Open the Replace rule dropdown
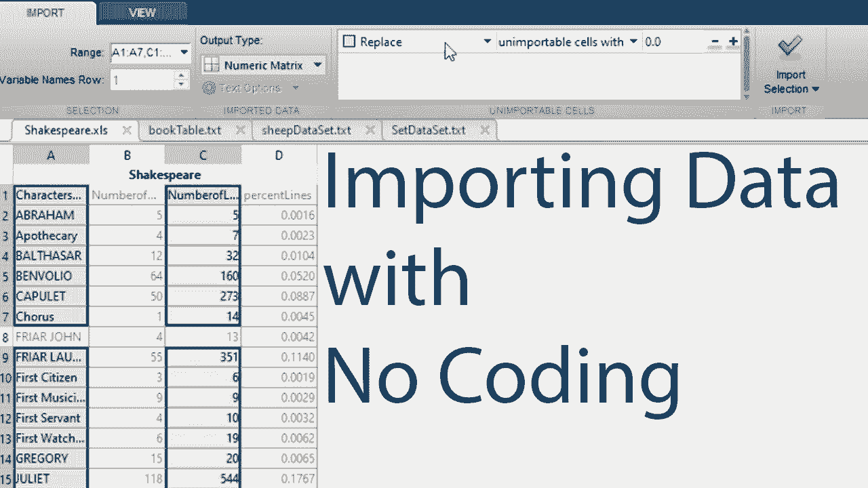The image size is (868, 488). coord(487,41)
